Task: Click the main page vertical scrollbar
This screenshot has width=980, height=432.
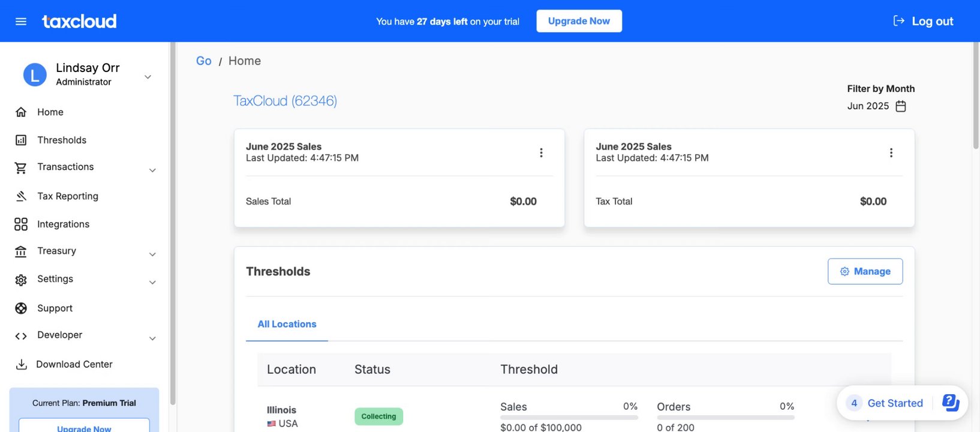Action: click(x=975, y=96)
